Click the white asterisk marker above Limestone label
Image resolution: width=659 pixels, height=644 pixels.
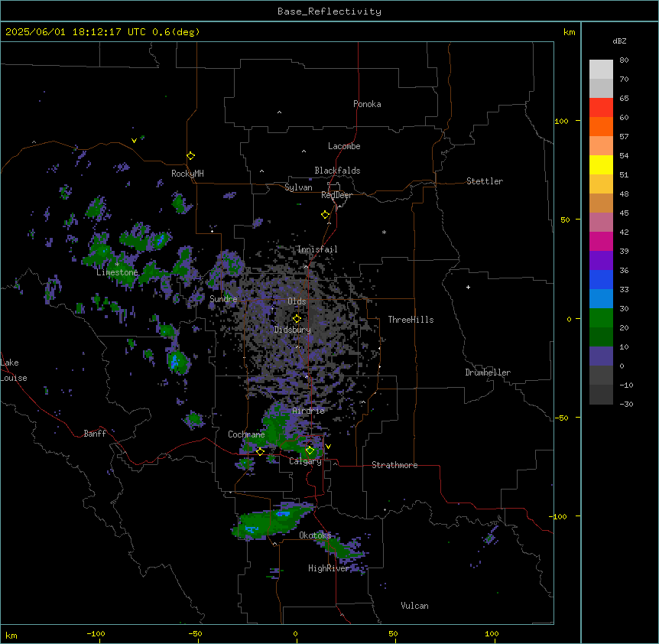117,265
